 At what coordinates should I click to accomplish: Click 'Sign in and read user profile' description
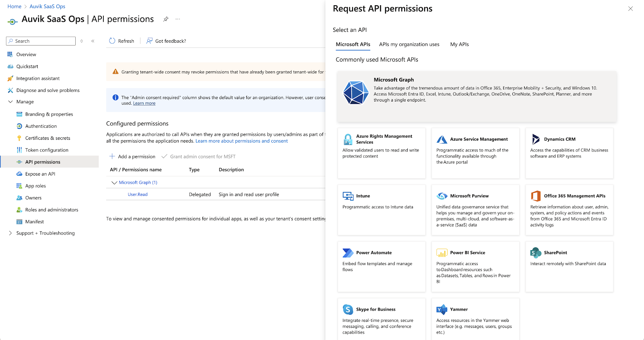[249, 195]
